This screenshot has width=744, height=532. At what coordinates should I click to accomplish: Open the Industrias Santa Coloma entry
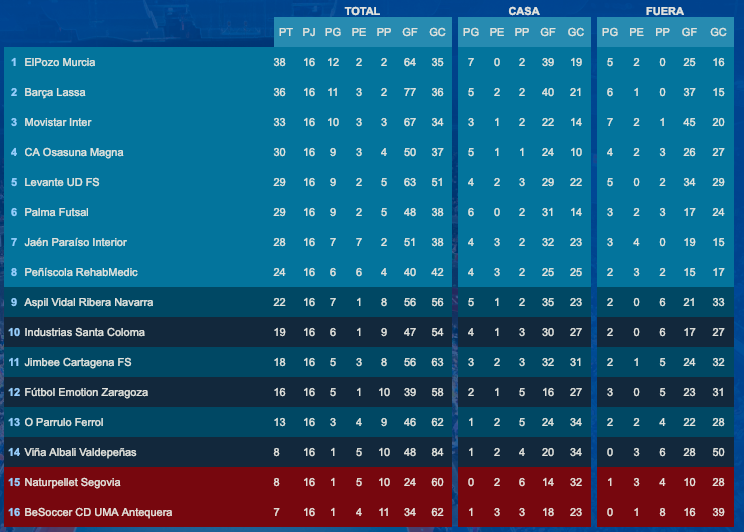(84, 332)
